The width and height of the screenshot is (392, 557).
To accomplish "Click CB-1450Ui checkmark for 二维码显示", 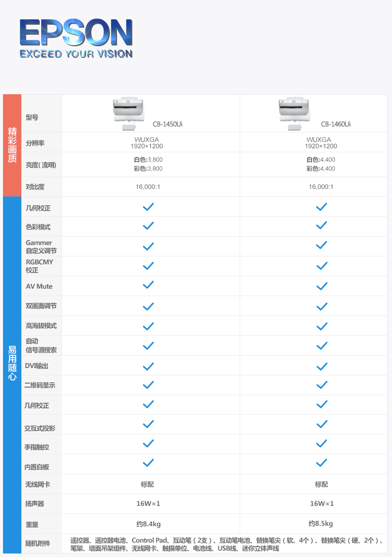I will (x=148, y=385).
